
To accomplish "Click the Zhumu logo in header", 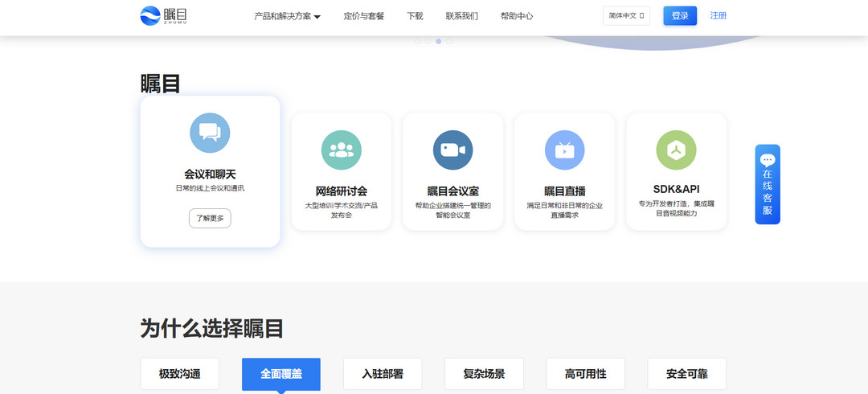I will (x=163, y=15).
